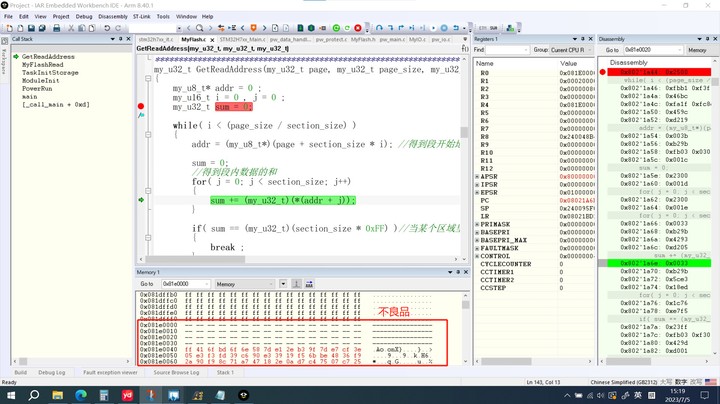
Task: Open Microsoft Edge from taskbar
Action: click(81, 395)
